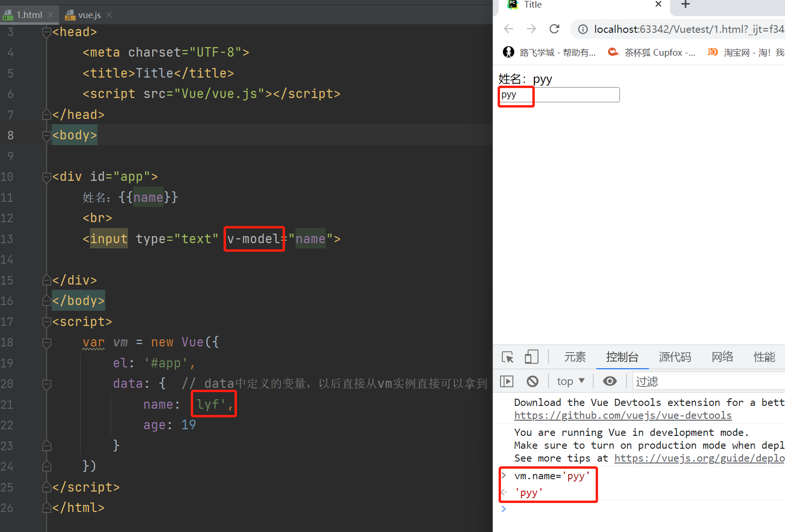
Task: Open the 路飞学城 bookmark
Action: (549, 52)
